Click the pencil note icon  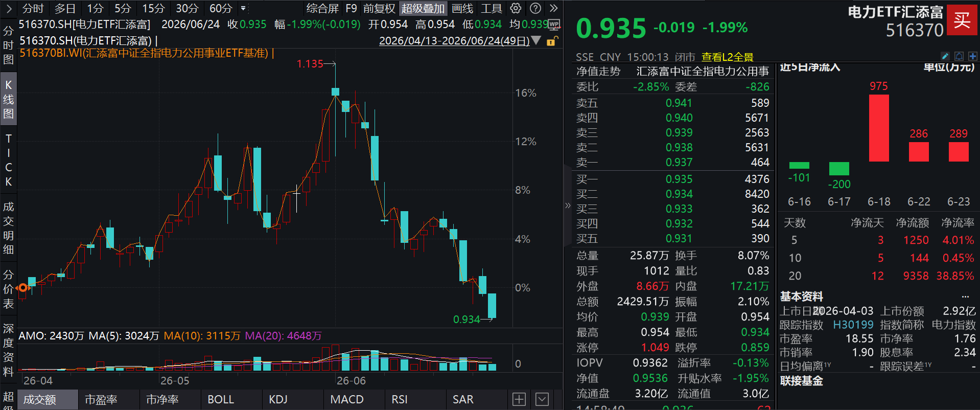945,56
